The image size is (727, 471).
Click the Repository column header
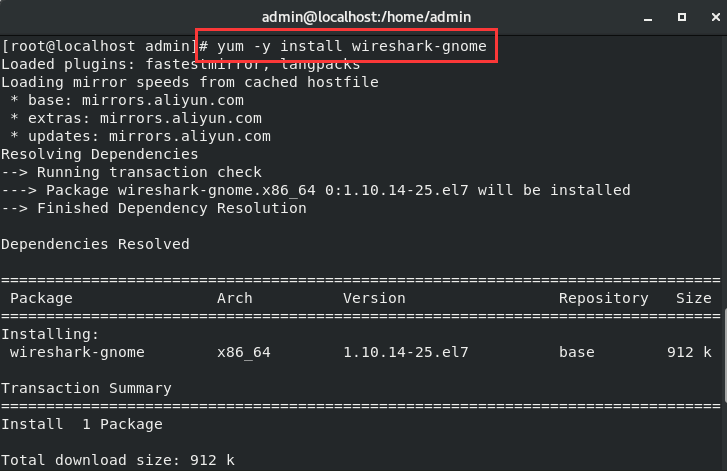point(604,298)
